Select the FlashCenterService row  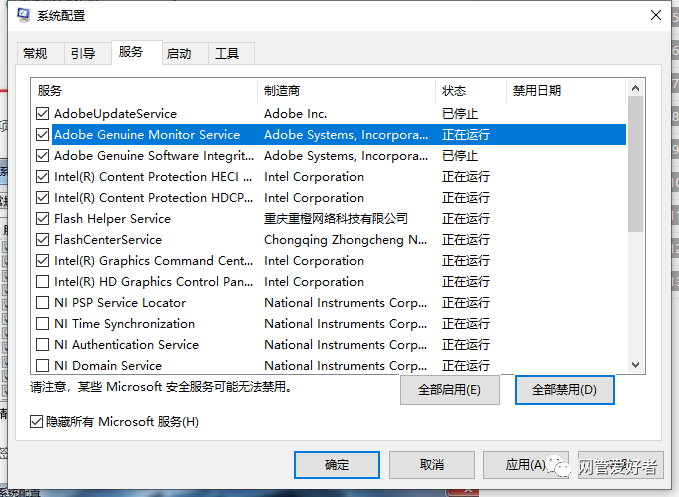[108, 240]
